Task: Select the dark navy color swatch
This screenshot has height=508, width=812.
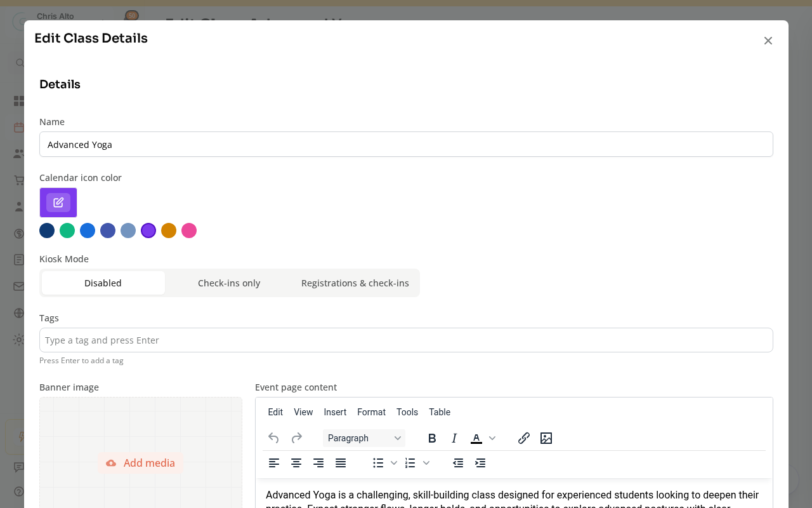Action: 47,231
